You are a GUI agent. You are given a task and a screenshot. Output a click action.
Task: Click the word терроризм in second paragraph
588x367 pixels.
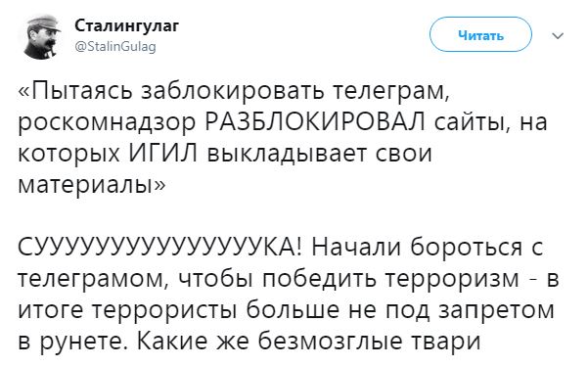(452, 280)
